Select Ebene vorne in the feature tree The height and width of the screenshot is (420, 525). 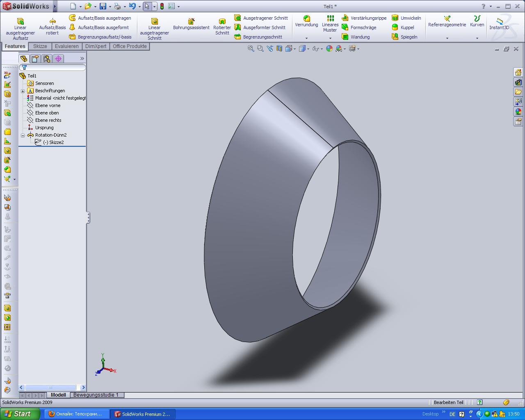tap(48, 105)
